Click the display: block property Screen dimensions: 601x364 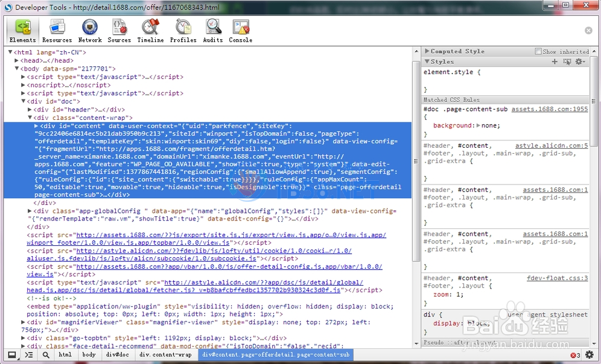pyautogui.click(x=462, y=324)
